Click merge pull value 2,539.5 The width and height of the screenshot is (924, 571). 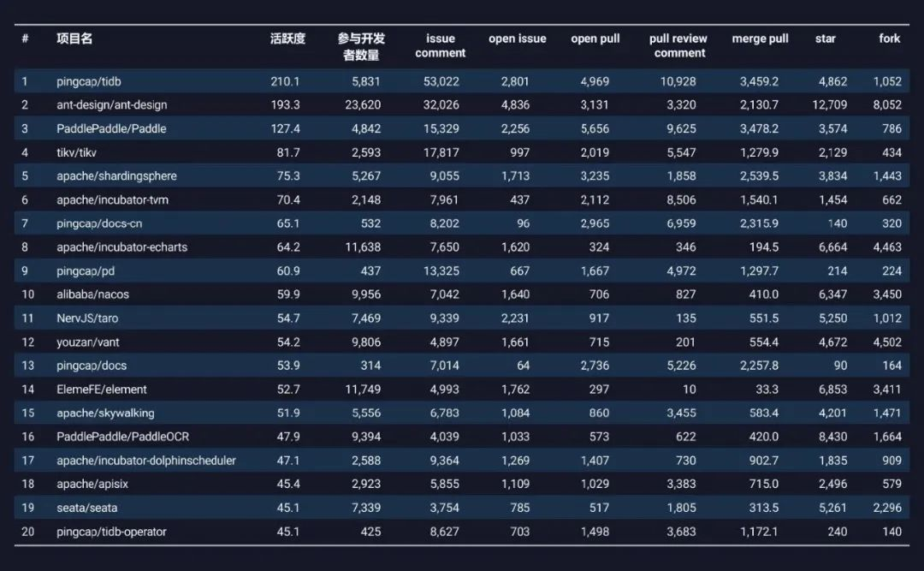(760, 175)
